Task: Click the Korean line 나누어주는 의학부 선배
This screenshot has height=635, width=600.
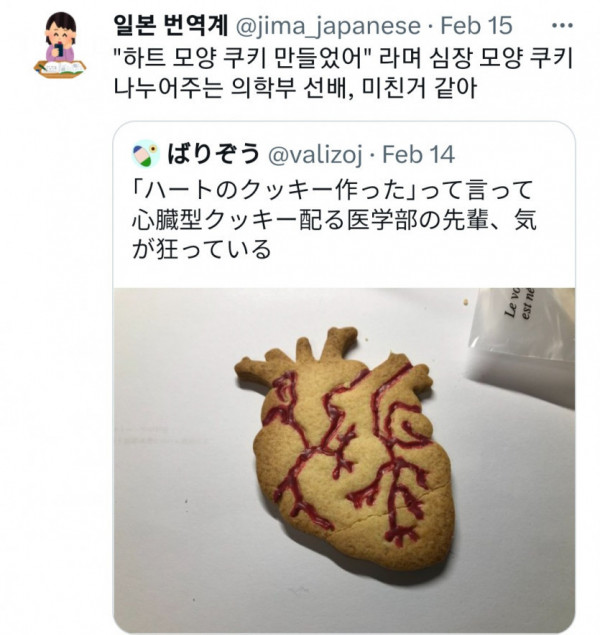Action: (x=295, y=88)
